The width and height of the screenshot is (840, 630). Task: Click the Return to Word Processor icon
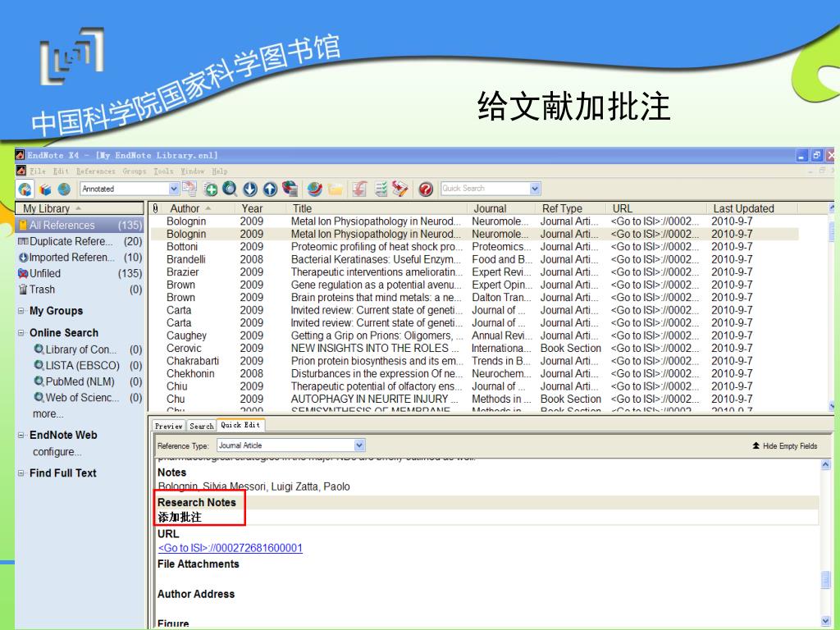[x=400, y=189]
